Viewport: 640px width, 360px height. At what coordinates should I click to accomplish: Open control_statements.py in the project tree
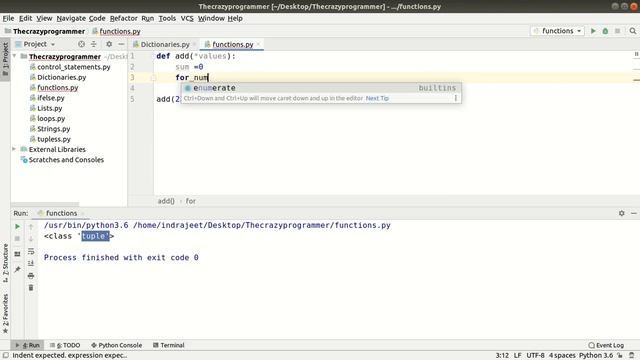pos(73,67)
